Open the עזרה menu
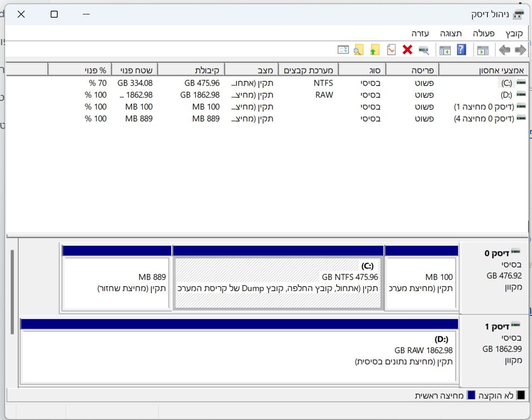Viewport: 532px width, 420px height. (420, 33)
